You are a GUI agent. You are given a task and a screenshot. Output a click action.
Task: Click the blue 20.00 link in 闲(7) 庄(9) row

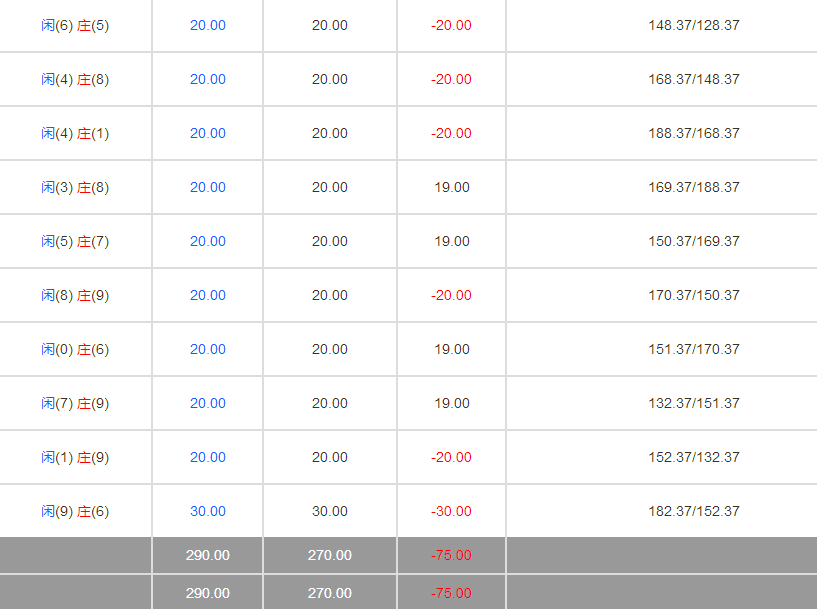(207, 403)
